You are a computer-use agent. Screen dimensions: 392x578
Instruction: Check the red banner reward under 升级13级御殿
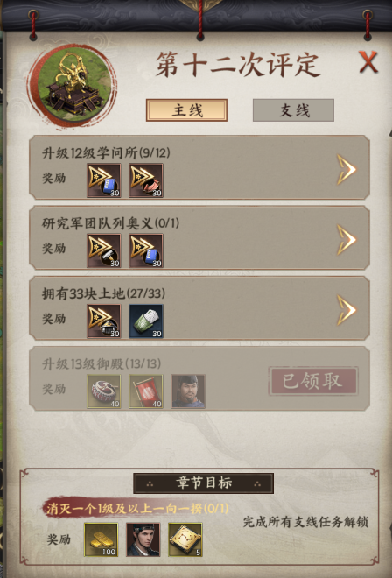(x=146, y=391)
